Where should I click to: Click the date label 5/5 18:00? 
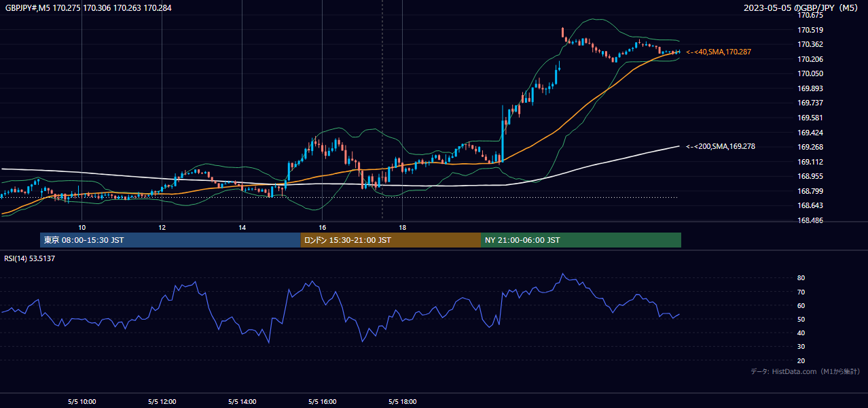403,402
